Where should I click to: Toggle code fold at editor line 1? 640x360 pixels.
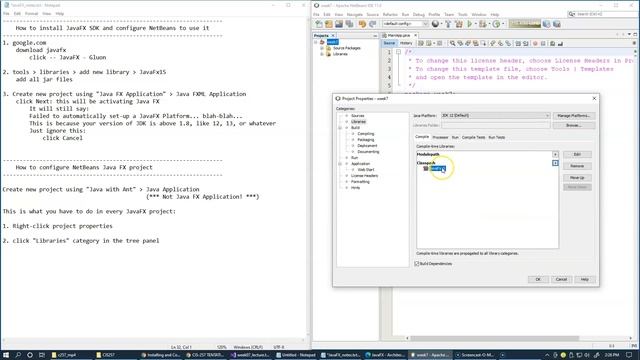pyautogui.click(x=398, y=52)
